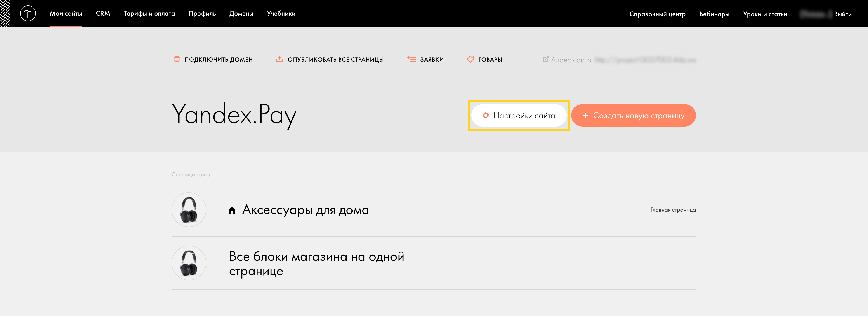Click the products tag icon

[x=470, y=59]
